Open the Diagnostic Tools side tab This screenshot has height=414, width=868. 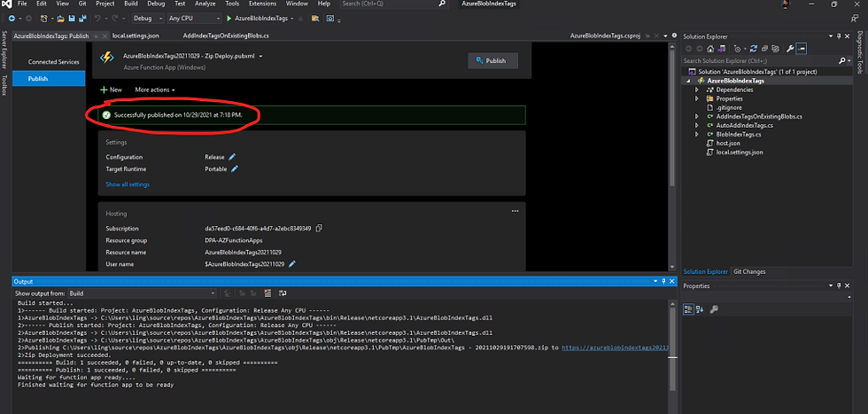(860, 52)
